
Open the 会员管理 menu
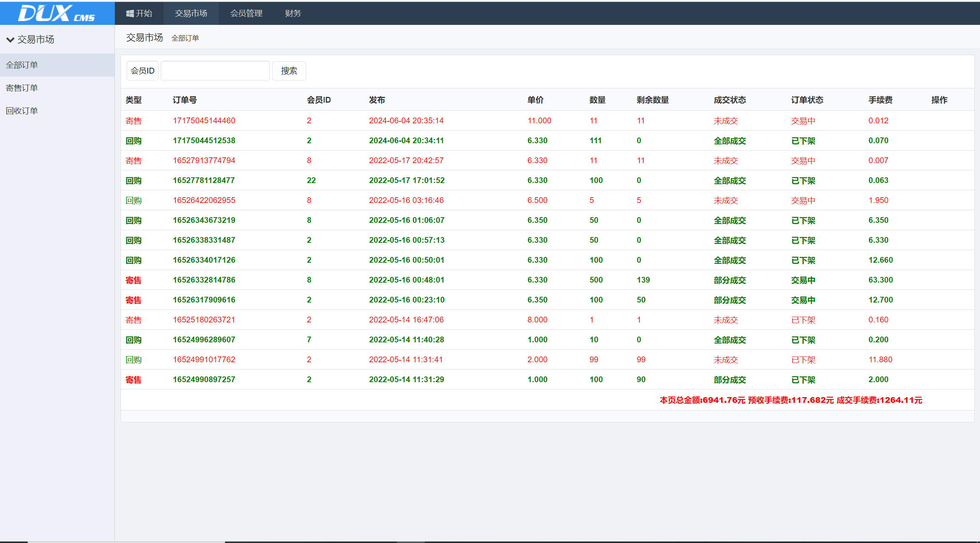click(246, 13)
